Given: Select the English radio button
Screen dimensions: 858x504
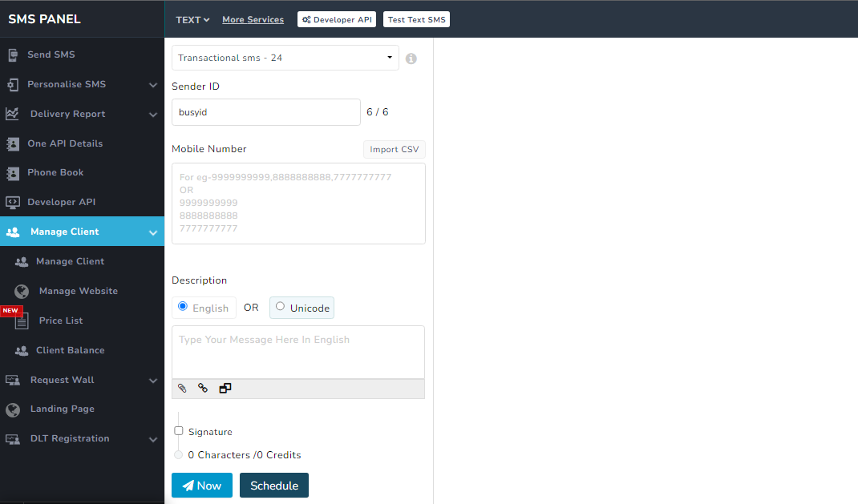Looking at the screenshot, I should [183, 306].
